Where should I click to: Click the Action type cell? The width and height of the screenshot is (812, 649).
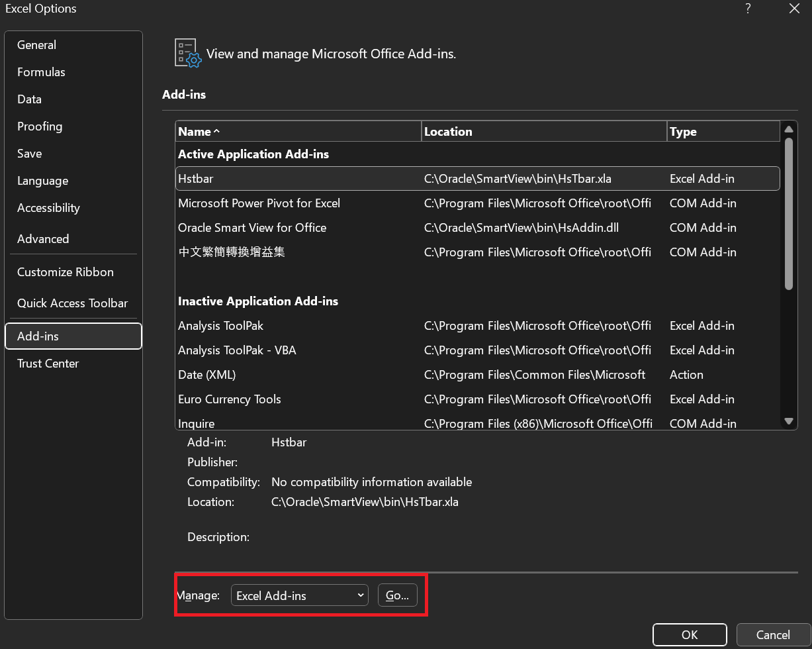coord(686,375)
